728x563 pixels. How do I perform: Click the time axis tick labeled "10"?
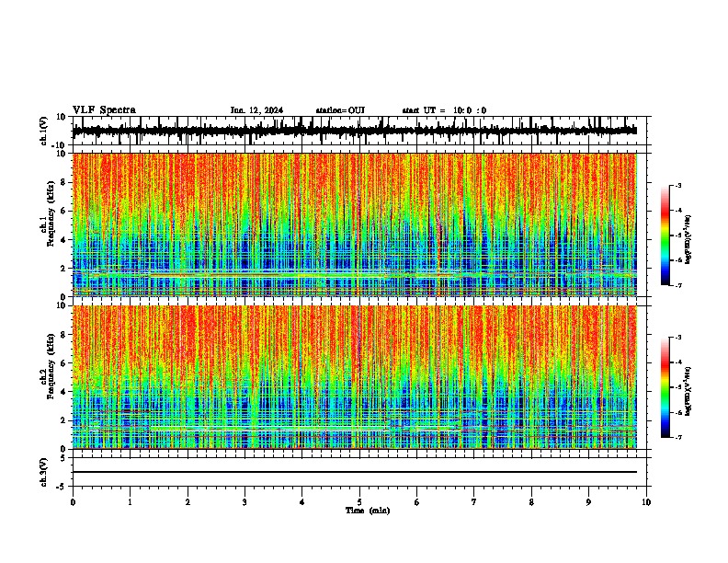tap(646, 502)
